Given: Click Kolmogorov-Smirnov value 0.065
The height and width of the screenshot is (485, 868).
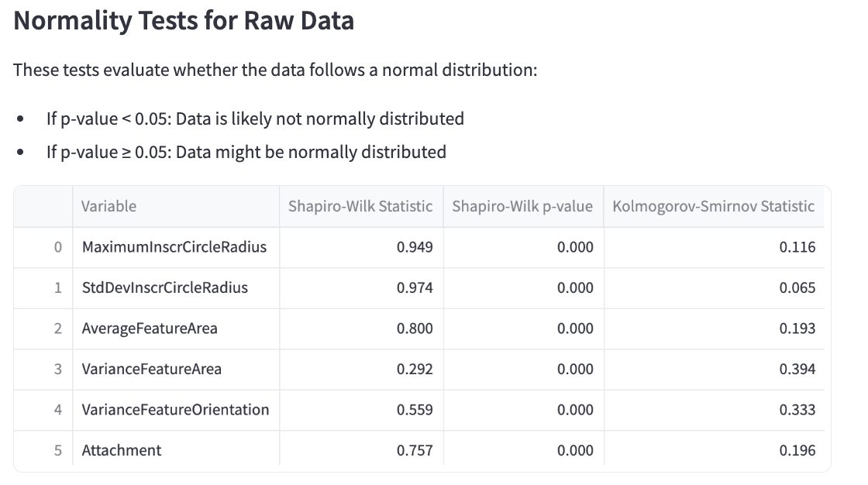Looking at the screenshot, I should click(x=714, y=288).
